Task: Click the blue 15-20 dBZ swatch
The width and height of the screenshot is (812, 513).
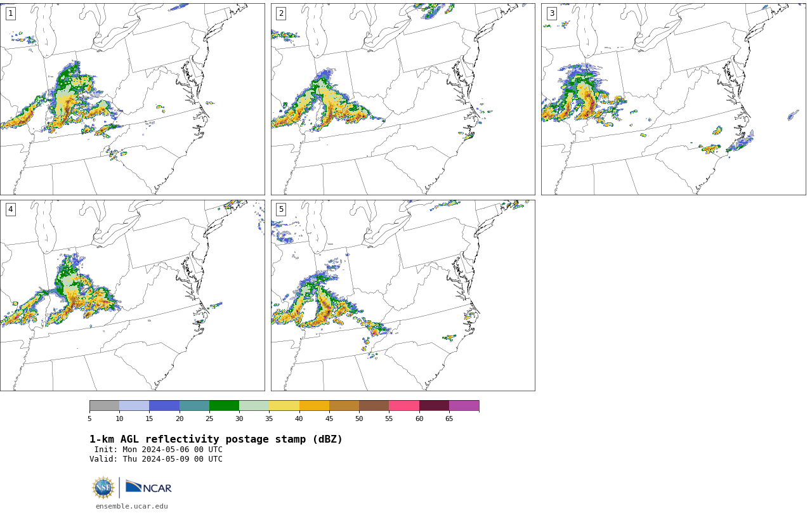Action: 164,406
